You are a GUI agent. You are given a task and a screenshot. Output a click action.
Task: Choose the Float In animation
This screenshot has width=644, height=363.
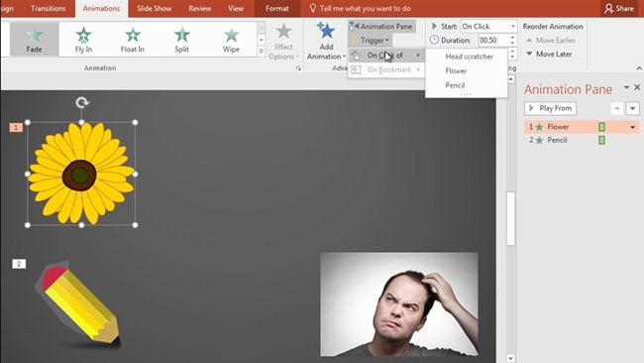(x=132, y=39)
